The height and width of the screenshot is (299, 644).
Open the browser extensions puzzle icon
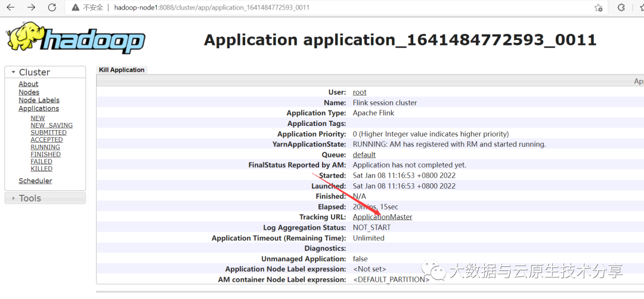tap(622, 7)
